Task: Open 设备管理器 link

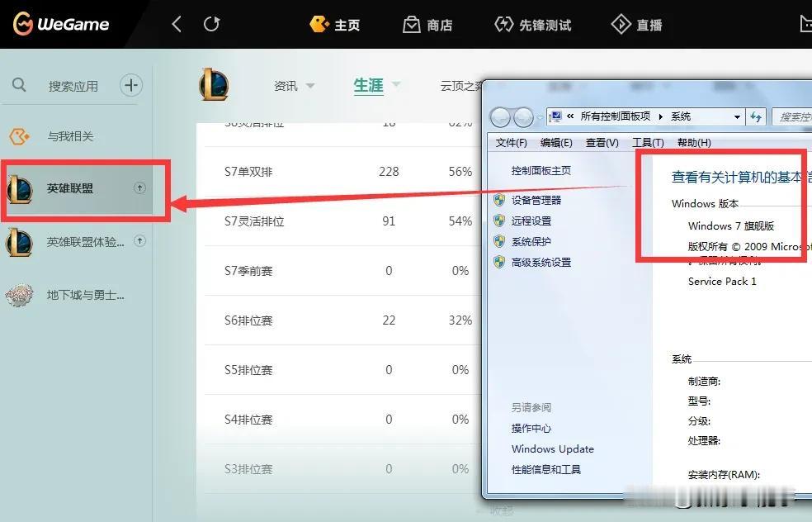Action: [x=536, y=200]
